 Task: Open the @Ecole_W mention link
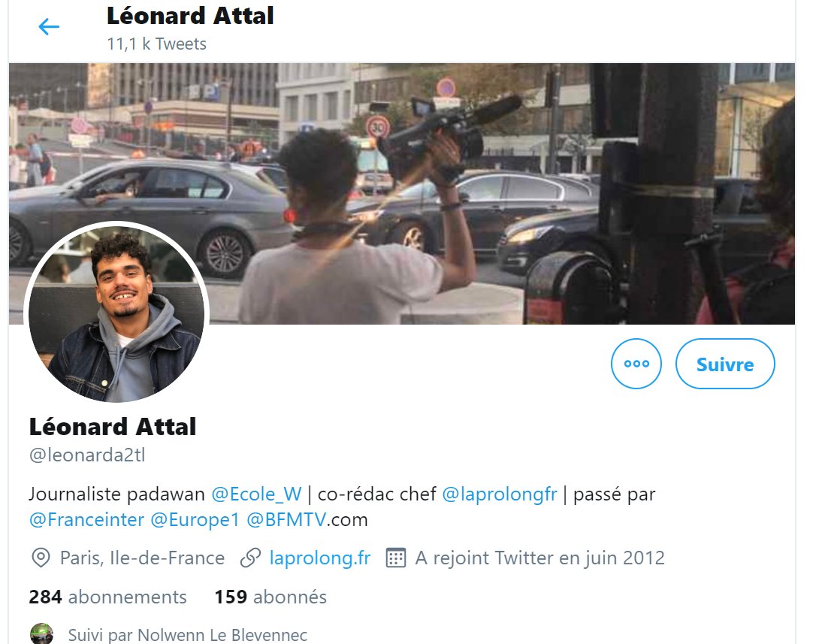pos(256,494)
